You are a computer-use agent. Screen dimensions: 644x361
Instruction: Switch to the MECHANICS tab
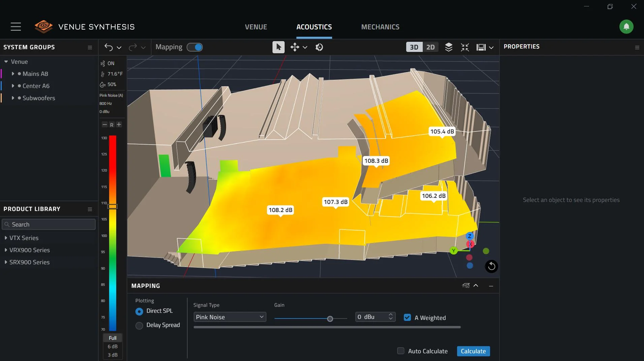380,27
